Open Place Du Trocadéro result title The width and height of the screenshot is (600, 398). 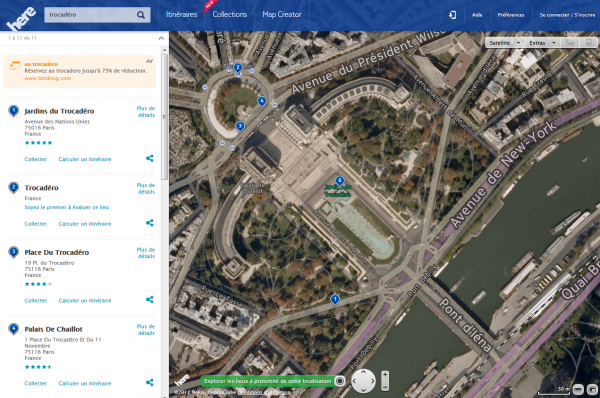point(57,252)
